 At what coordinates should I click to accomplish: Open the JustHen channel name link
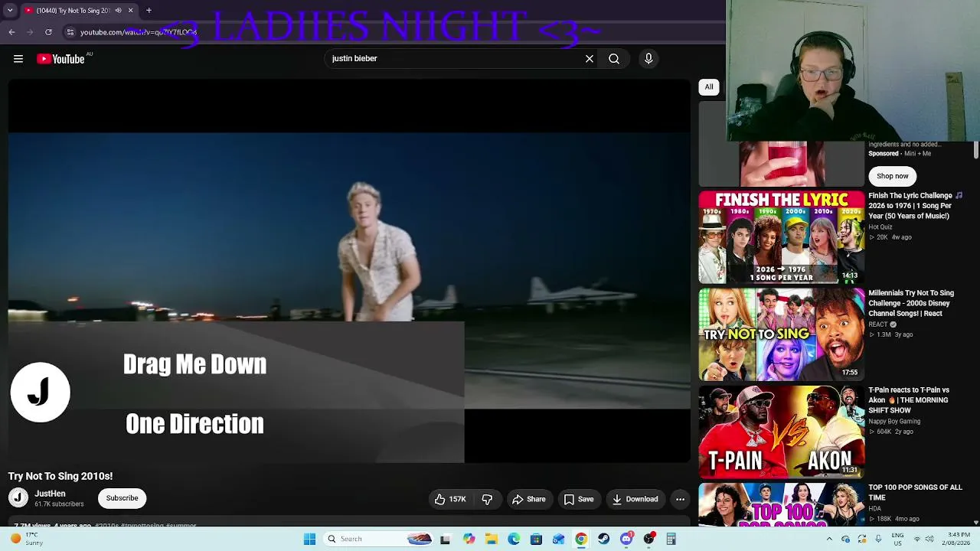click(50, 494)
